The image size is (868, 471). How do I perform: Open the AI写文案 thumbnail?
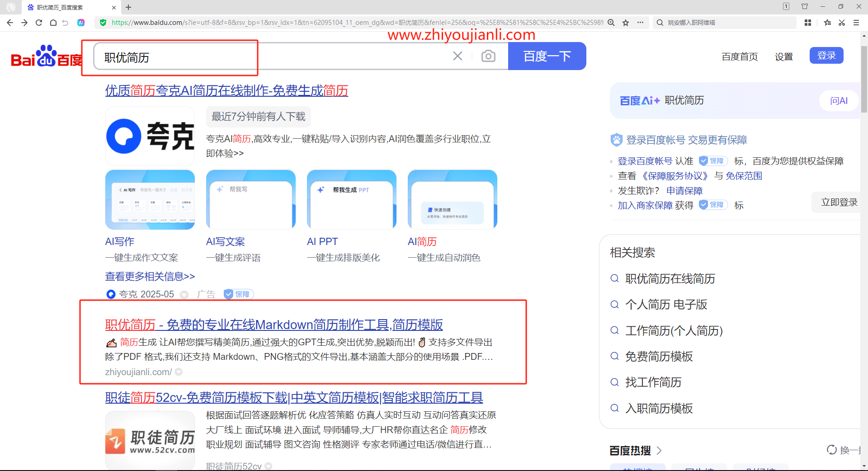click(x=251, y=200)
